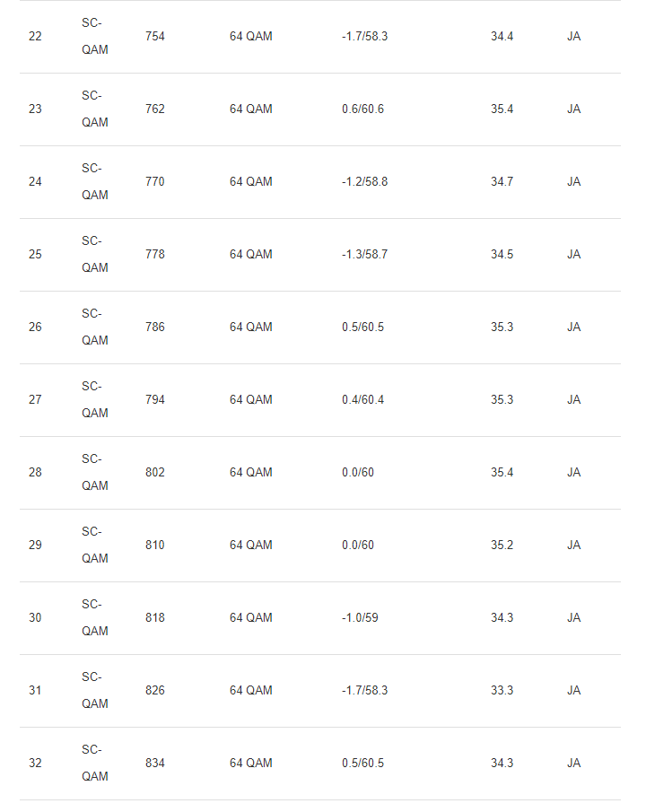Select frequency value 802
The width and height of the screenshot is (646, 812).
[x=155, y=473]
